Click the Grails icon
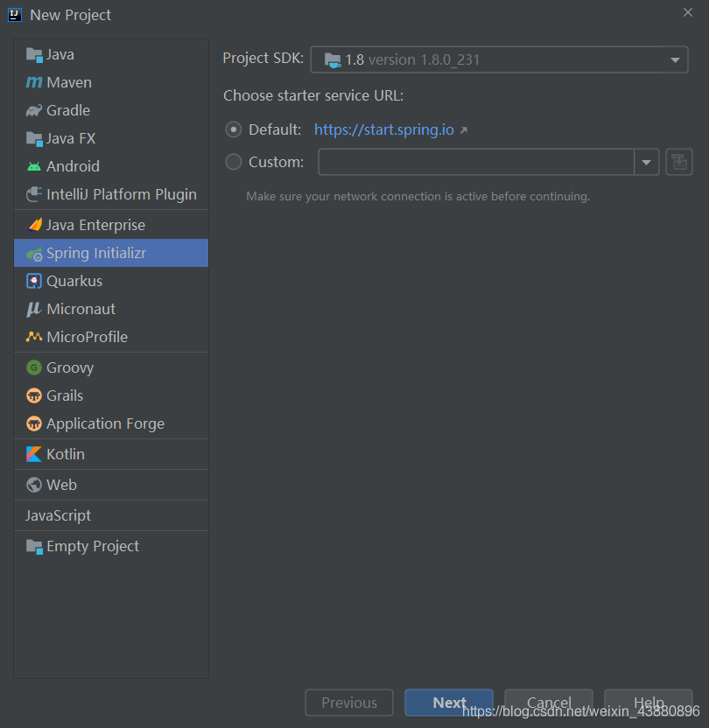The image size is (709, 728). click(x=34, y=395)
